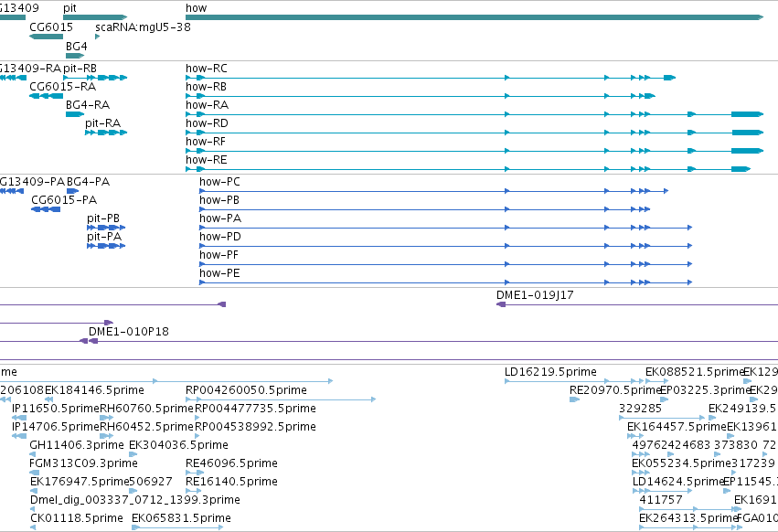Select the how-PB protein track

425,209
